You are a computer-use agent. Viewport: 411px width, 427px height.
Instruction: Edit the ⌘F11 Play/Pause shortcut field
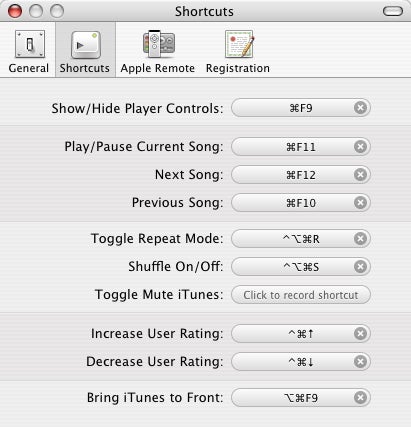(x=301, y=147)
